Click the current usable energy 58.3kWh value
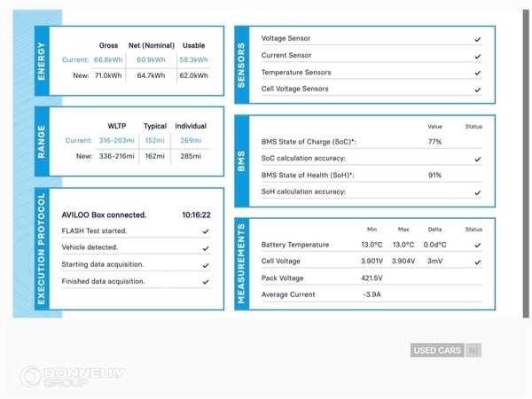The width and height of the screenshot is (532, 399). click(x=192, y=60)
